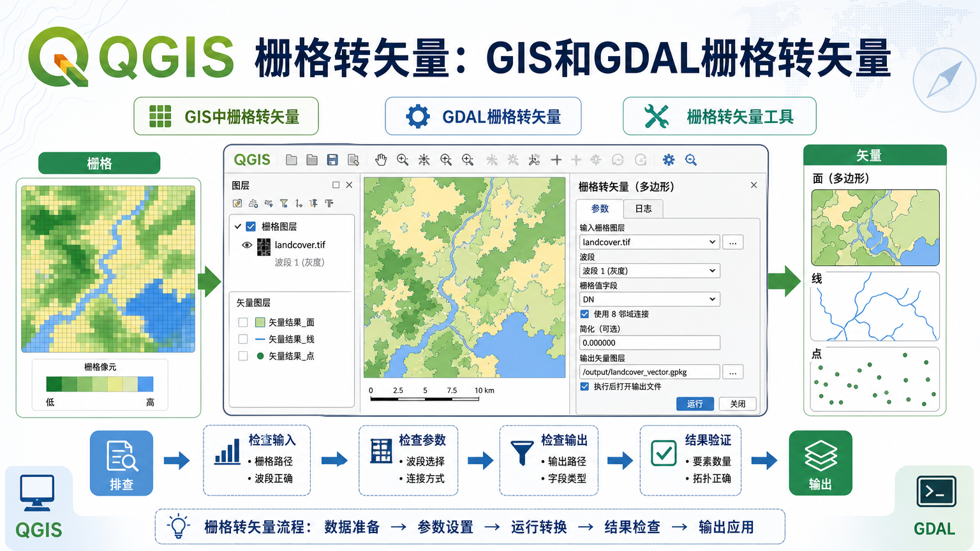
Task: Click the browse ... button beside output path
Action: (x=733, y=372)
